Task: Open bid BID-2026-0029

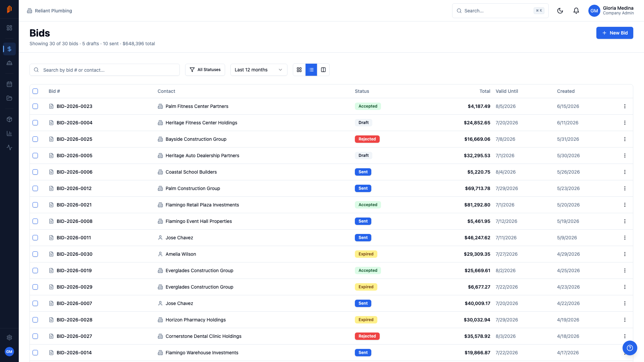Action: click(74, 287)
